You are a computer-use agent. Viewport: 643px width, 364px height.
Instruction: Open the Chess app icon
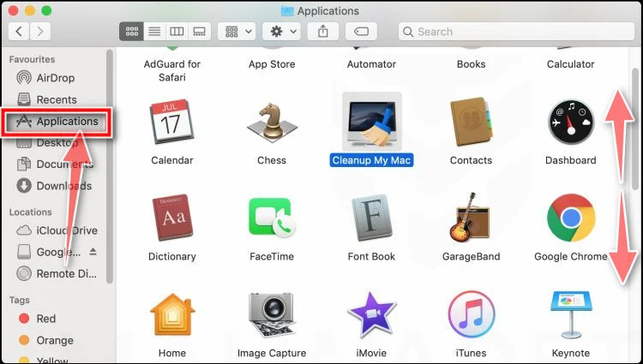pos(272,122)
